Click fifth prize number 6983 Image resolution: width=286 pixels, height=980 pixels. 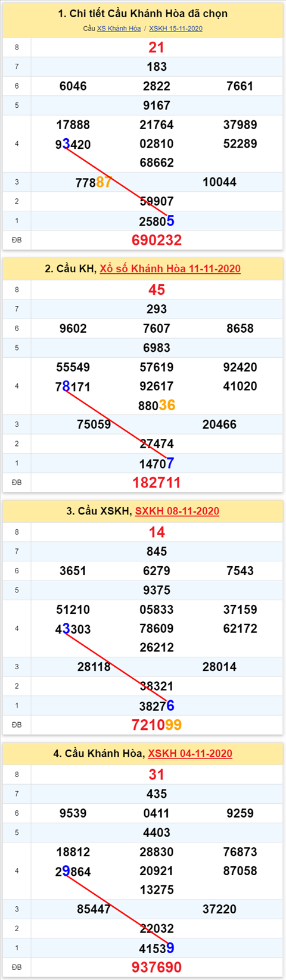tap(157, 348)
